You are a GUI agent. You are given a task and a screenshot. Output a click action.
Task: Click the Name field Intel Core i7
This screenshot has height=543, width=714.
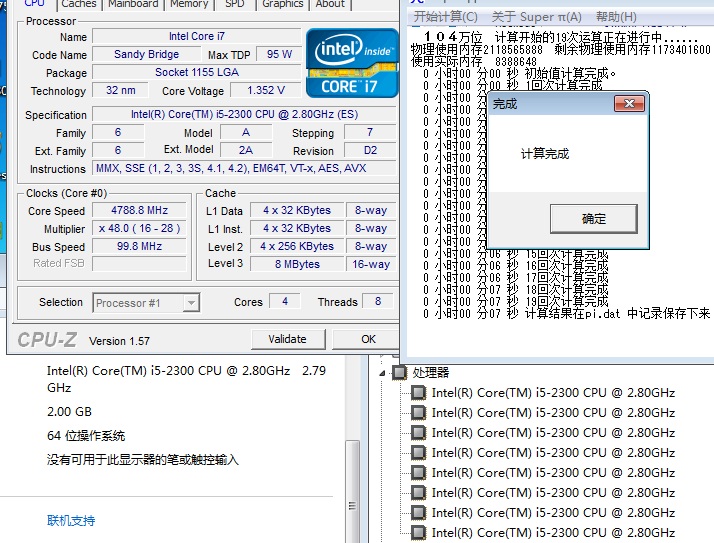coord(197,36)
